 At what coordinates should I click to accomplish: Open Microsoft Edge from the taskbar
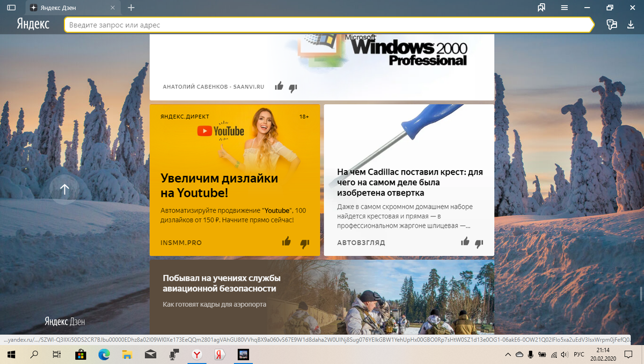104,354
